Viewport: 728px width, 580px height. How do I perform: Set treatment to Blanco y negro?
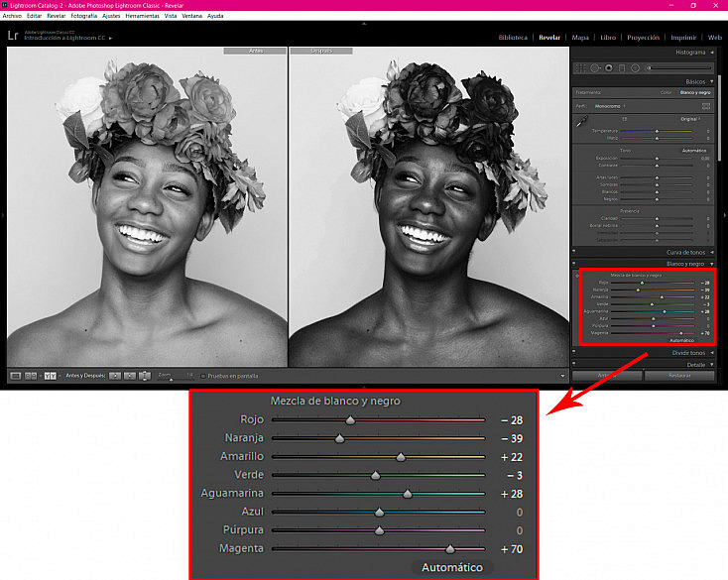pyautogui.click(x=695, y=92)
